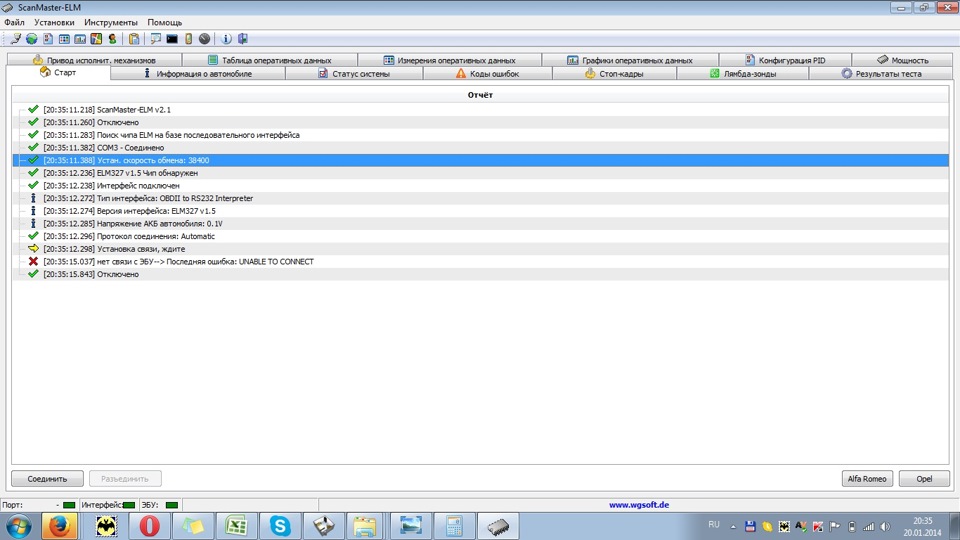Select 'Напряжение АКБ автомобиля: 0.1V' row
The width and height of the screenshot is (960, 540).
pyautogui.click(x=481, y=223)
